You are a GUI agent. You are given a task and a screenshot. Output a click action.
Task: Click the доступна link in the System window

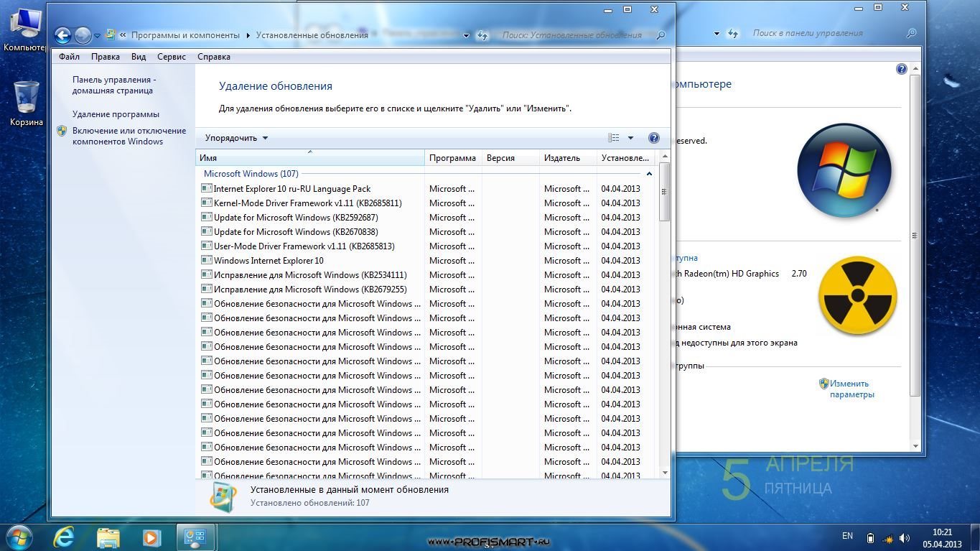click(x=685, y=258)
